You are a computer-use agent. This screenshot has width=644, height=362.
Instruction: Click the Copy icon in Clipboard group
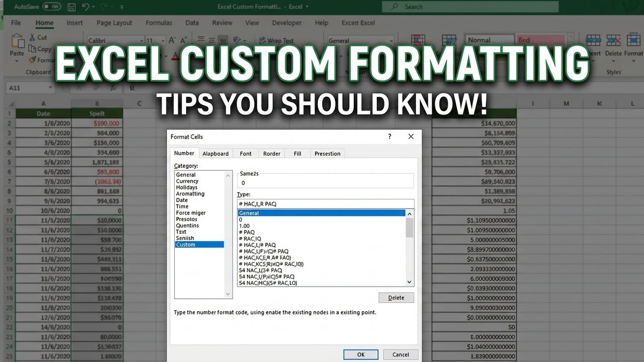pos(32,49)
